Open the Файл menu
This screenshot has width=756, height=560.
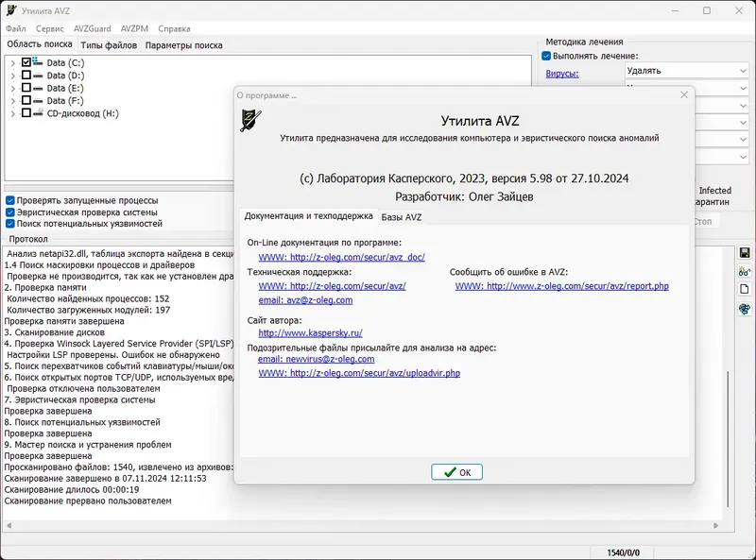tap(16, 29)
